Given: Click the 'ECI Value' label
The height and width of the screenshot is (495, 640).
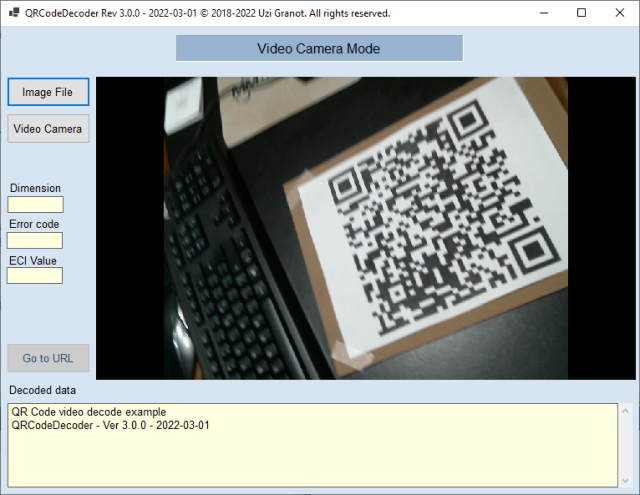Looking at the screenshot, I should coord(33,260).
